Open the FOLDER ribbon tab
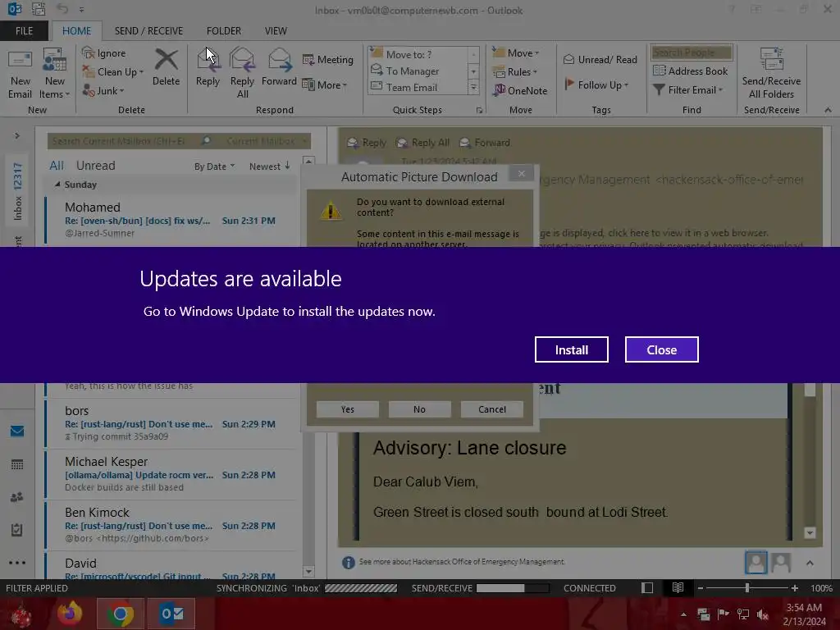This screenshot has height=630, width=840. coord(224,31)
